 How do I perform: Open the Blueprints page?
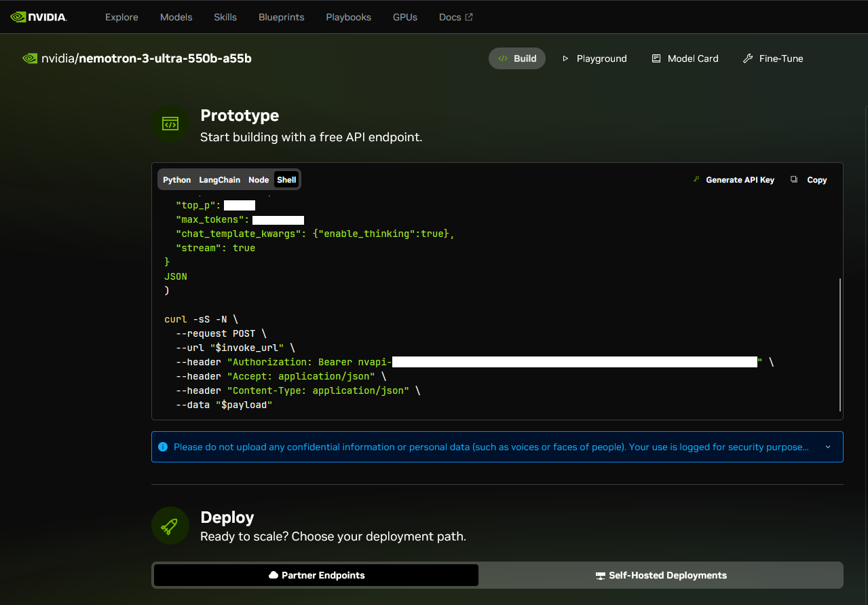tap(281, 17)
